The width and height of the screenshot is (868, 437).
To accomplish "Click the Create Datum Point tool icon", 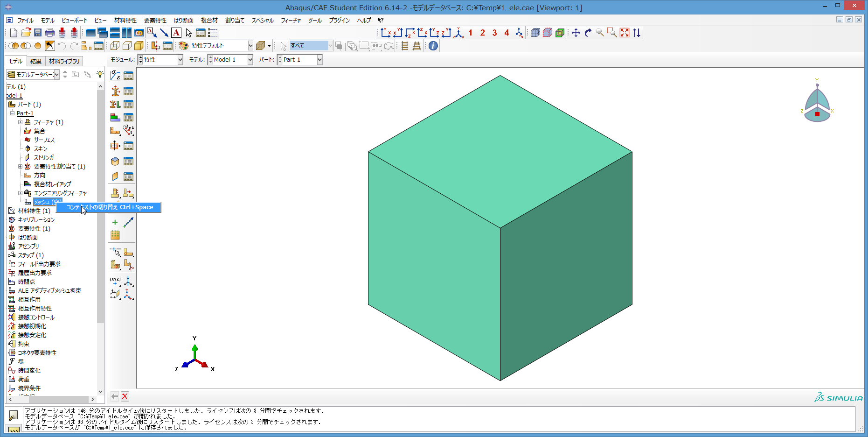I will point(115,281).
